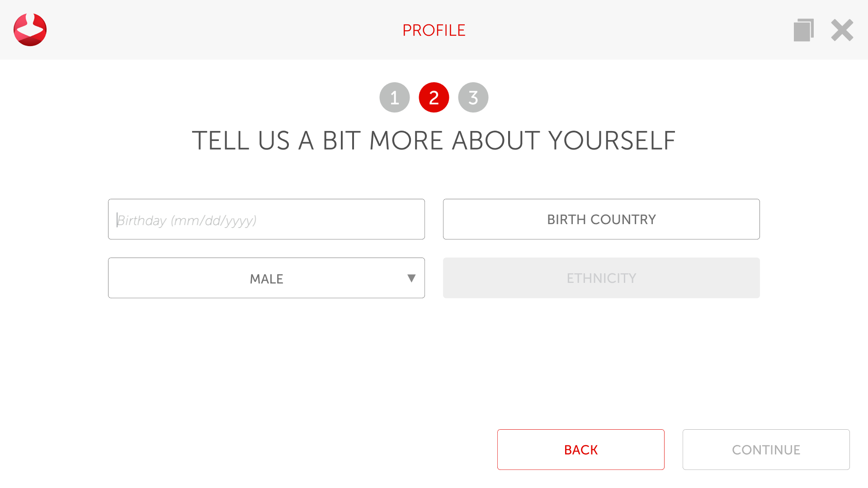Click the BIRTH COUNTRY label text
The image size is (868, 488).
coord(601,220)
